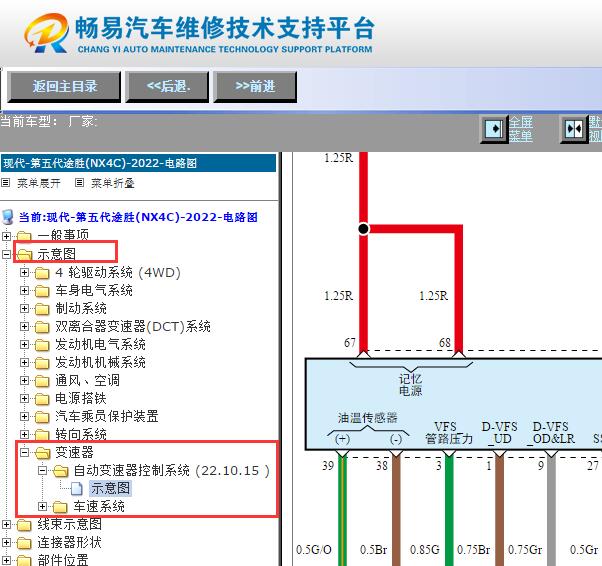Viewport: 602px width, 566px height.
Task: Expand the 发动机电气系统 node
Action: click(24, 344)
